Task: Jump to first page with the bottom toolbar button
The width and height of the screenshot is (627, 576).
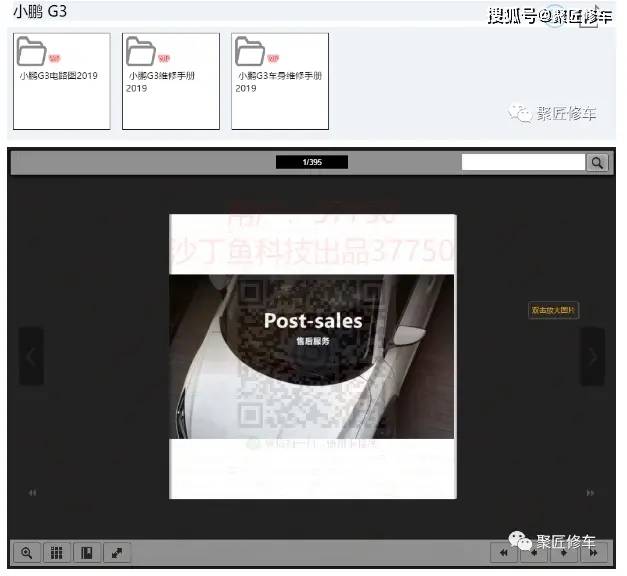Action: [x=503, y=553]
